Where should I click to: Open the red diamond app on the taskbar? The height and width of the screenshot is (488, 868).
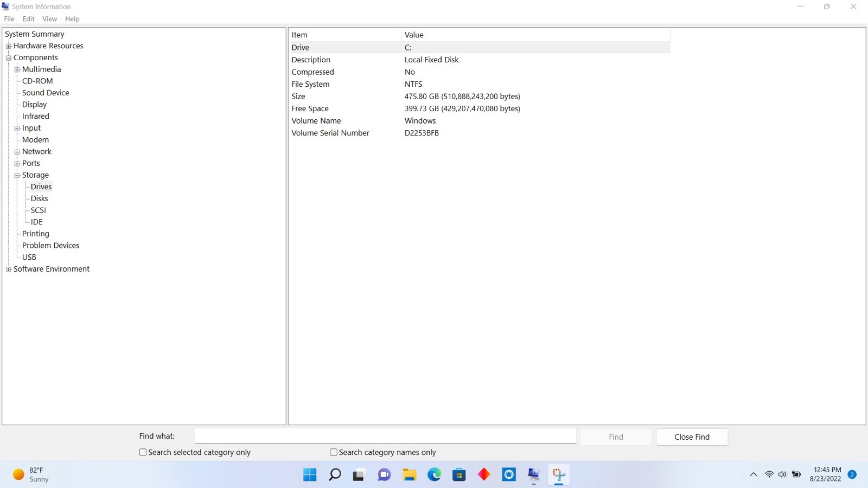(x=484, y=475)
